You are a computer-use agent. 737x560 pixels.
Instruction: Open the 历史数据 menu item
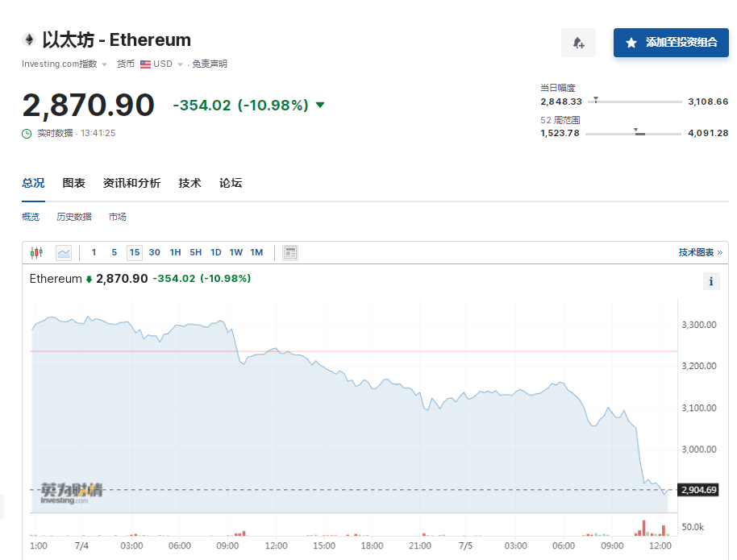click(x=73, y=216)
